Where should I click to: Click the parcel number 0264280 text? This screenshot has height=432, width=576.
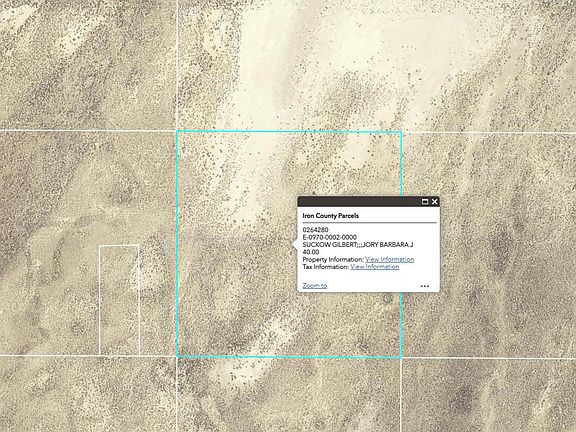pos(315,230)
